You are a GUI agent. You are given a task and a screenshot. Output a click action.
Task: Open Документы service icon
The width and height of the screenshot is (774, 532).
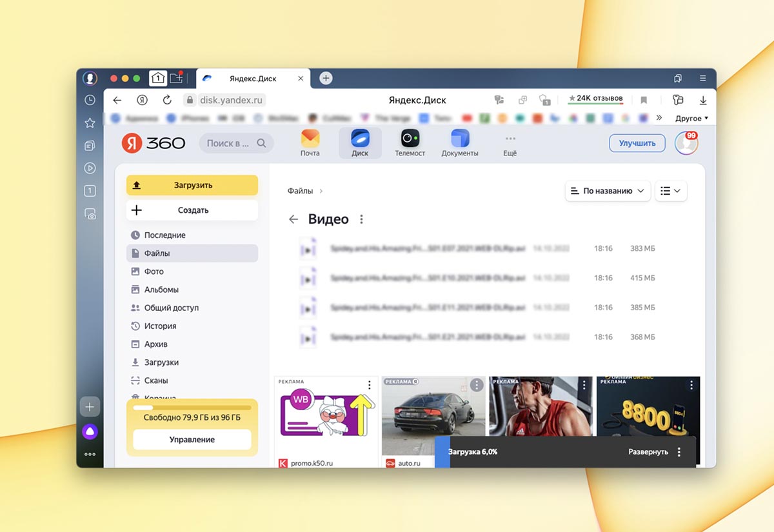460,143
